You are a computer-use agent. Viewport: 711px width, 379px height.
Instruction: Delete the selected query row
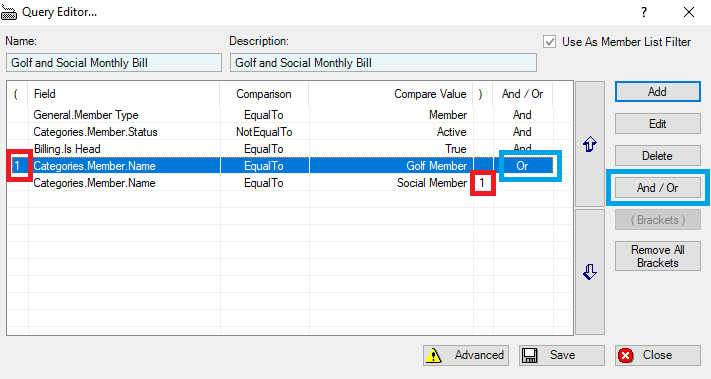tap(657, 156)
